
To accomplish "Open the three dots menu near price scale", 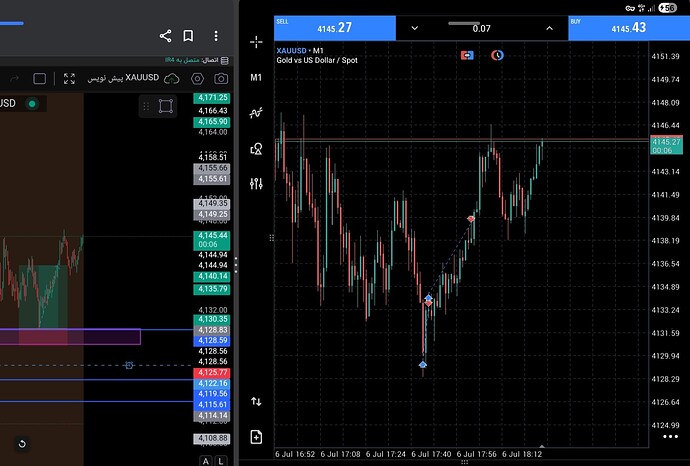I will click(670, 437).
